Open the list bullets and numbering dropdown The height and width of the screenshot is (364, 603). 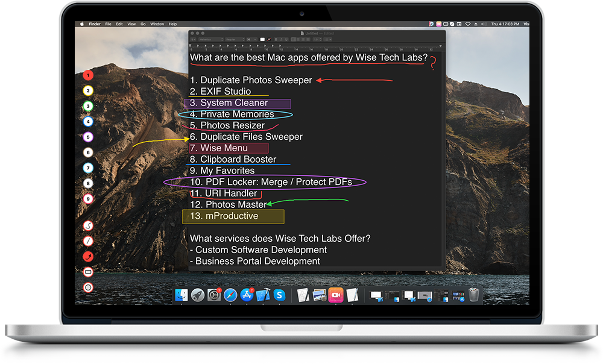(x=327, y=39)
